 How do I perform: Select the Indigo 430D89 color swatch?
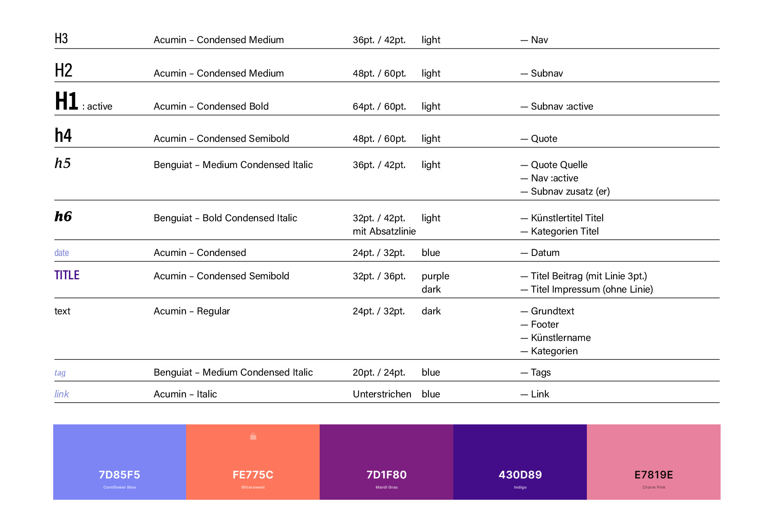[520, 462]
